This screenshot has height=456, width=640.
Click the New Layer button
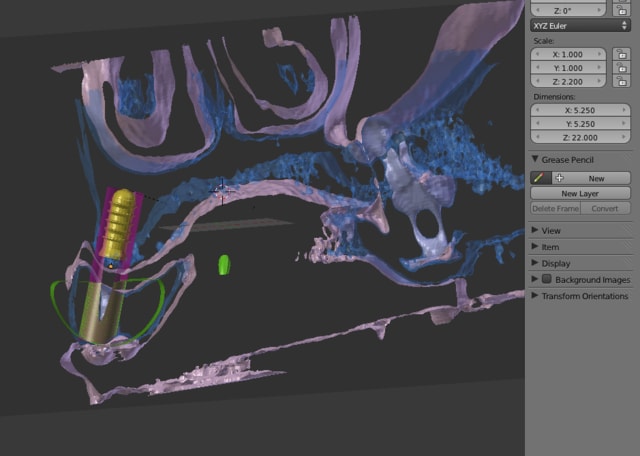pos(580,193)
